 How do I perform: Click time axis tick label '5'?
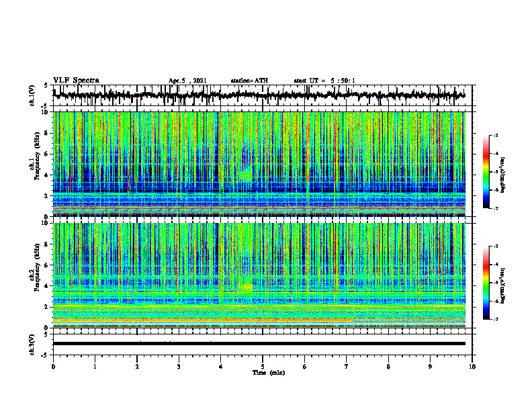pyautogui.click(x=263, y=367)
